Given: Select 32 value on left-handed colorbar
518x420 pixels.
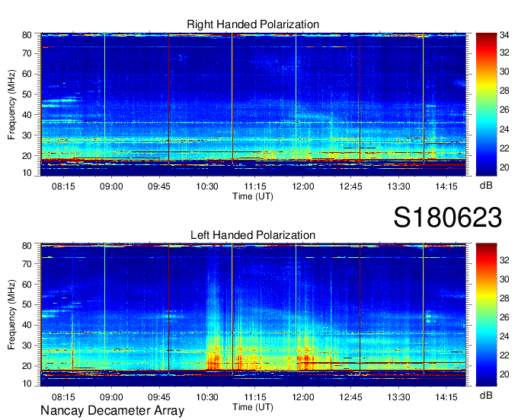Looking at the screenshot, I should click(504, 260).
